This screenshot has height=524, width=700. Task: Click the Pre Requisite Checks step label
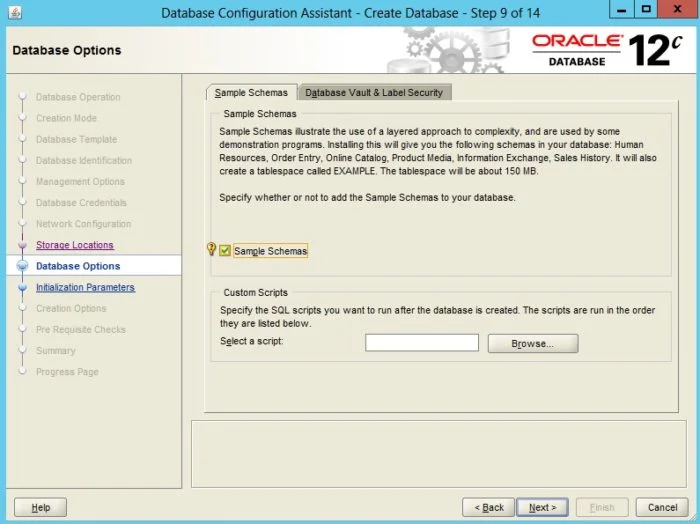pos(81,329)
